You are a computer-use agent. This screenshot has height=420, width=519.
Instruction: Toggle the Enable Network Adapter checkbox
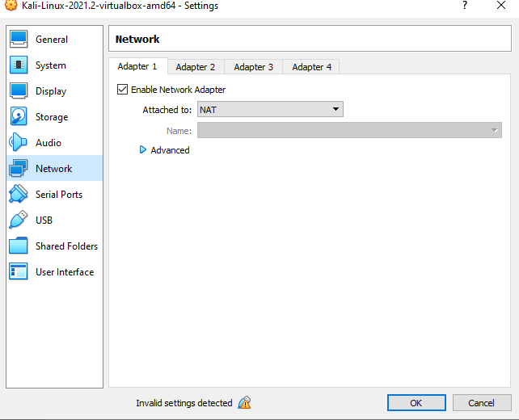click(123, 90)
